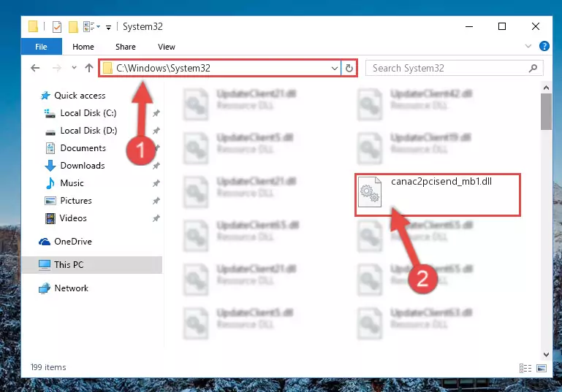Click the pin icon next to Downloads
Viewport: 562px width, 392px height.
pos(156,166)
